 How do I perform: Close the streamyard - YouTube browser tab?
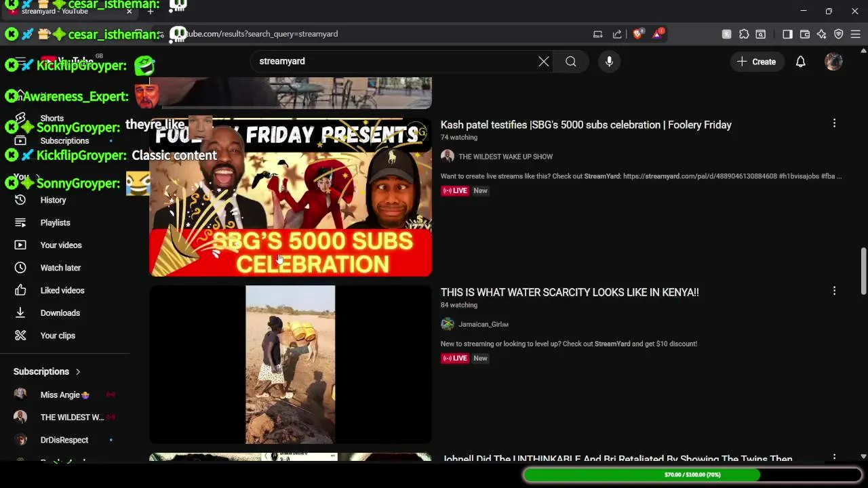click(129, 12)
